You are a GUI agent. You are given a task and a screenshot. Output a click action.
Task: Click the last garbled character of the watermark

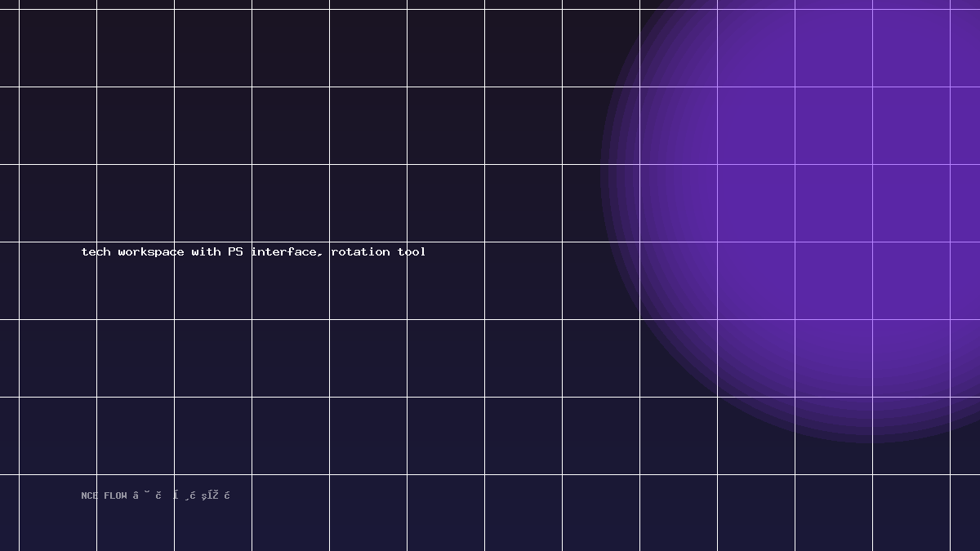point(227,495)
